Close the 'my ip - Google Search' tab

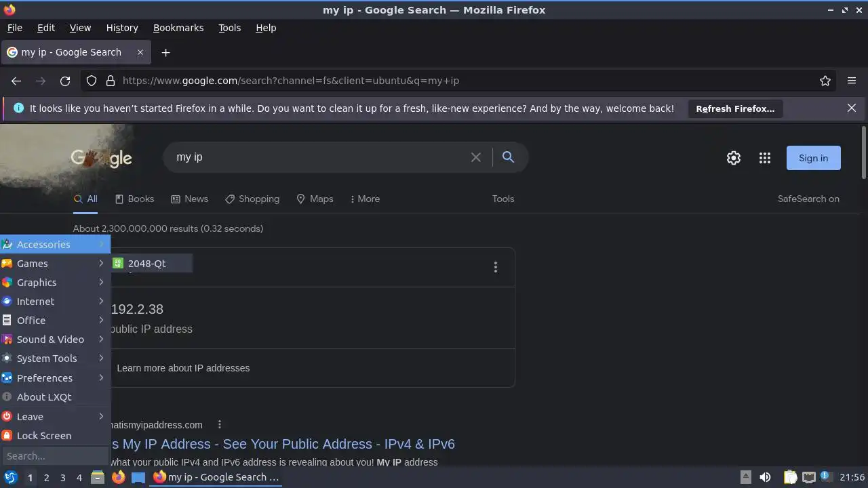point(140,52)
